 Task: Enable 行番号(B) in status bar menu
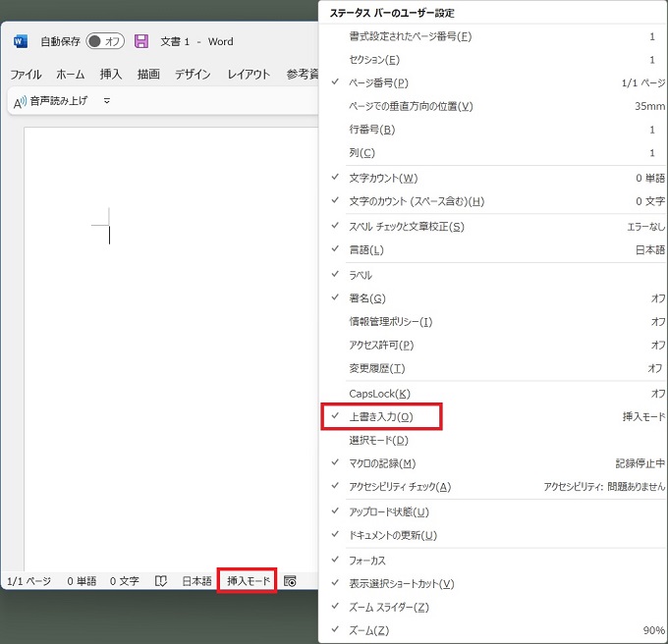point(493,130)
